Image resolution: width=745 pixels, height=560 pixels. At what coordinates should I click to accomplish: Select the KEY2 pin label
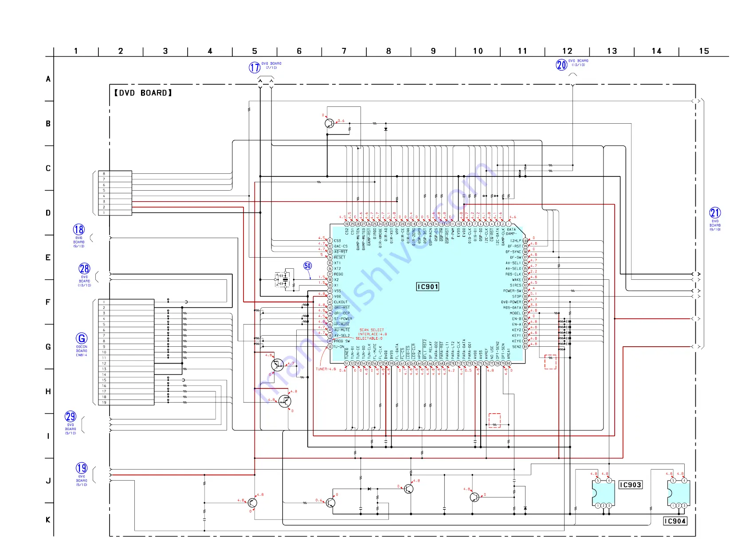pyautogui.click(x=517, y=330)
